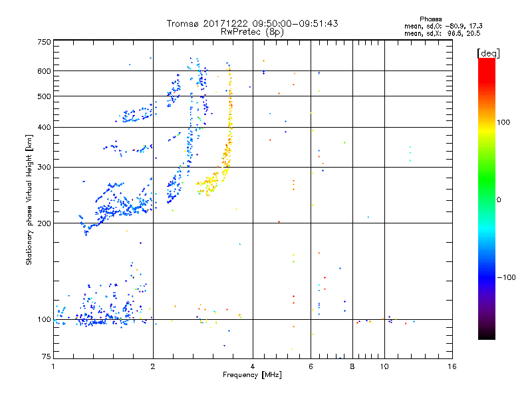Click the 'RwPretec (8p)' subtitle

pyautogui.click(x=252, y=32)
